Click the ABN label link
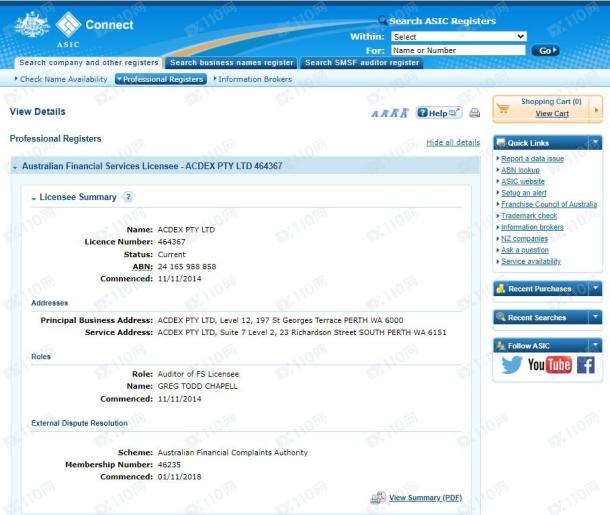This screenshot has width=610, height=515. 142,267
